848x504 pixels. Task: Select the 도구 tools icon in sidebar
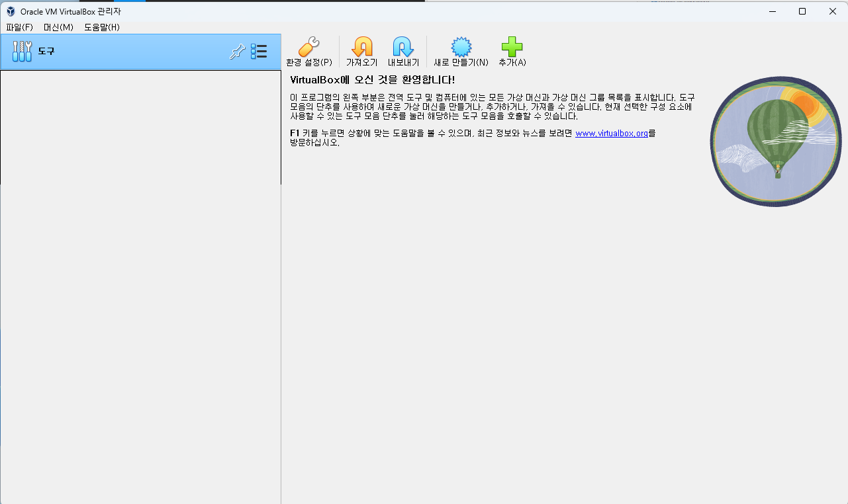click(x=22, y=51)
